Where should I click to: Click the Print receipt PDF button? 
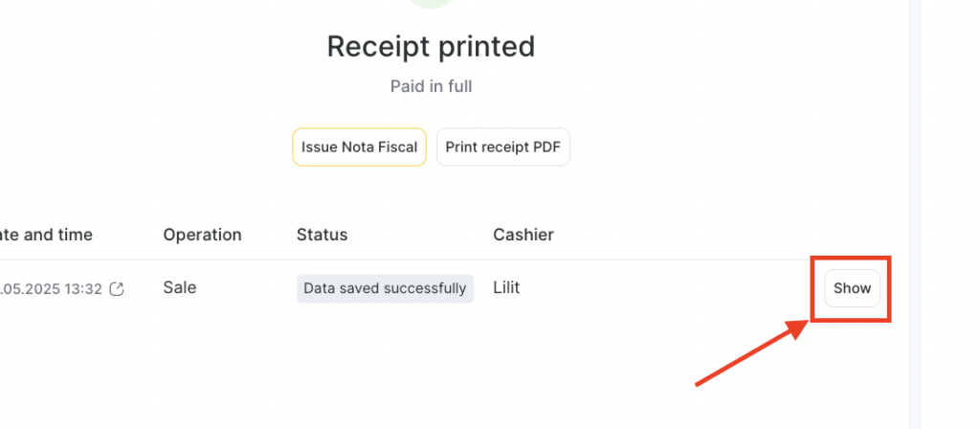coord(503,147)
